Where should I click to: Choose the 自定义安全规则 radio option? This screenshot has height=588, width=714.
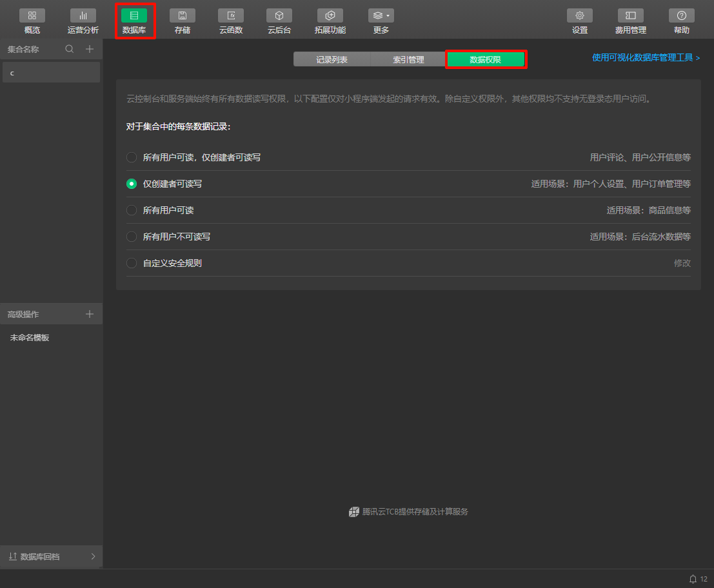coord(132,263)
